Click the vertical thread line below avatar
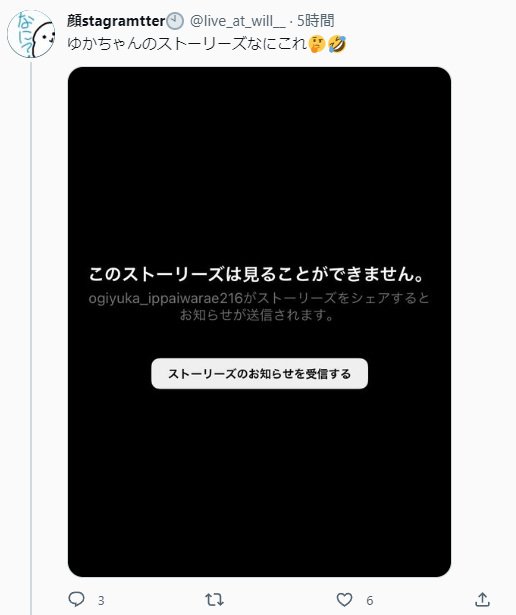This screenshot has height=615, width=516. pos(31,337)
